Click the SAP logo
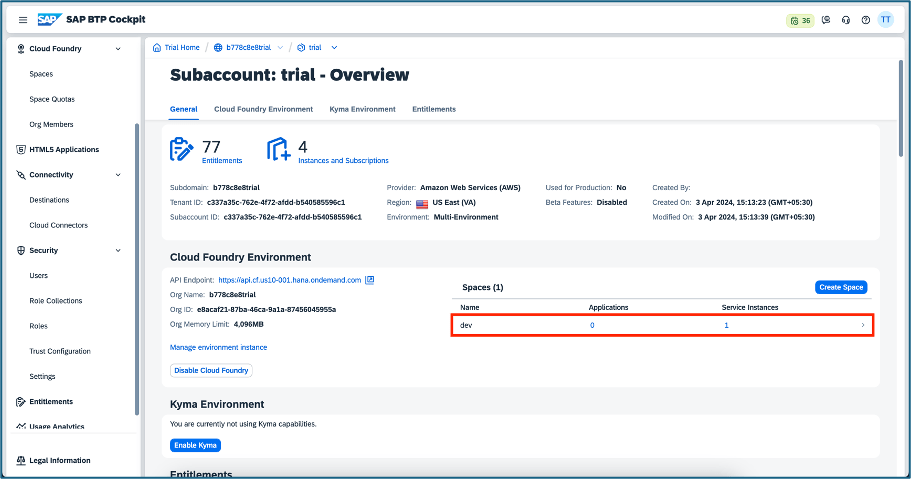Viewport: 912px width, 480px height. (49, 20)
